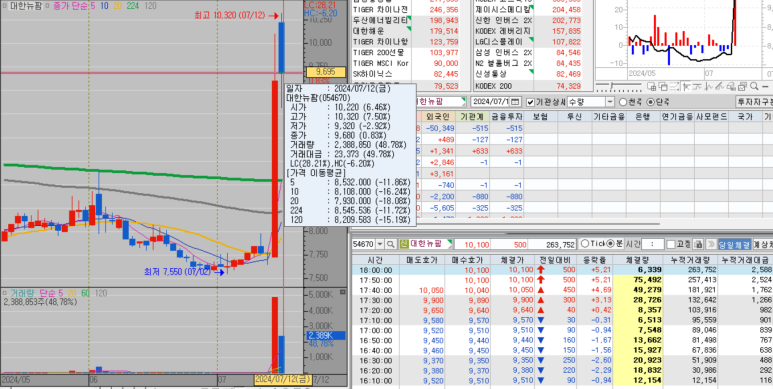The image size is (773, 389).
Task: Click the grid layout icon under mini chart
Action: [x=651, y=86]
